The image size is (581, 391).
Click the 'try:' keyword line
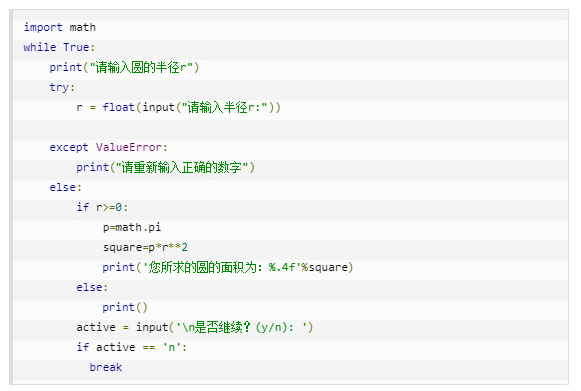62,87
